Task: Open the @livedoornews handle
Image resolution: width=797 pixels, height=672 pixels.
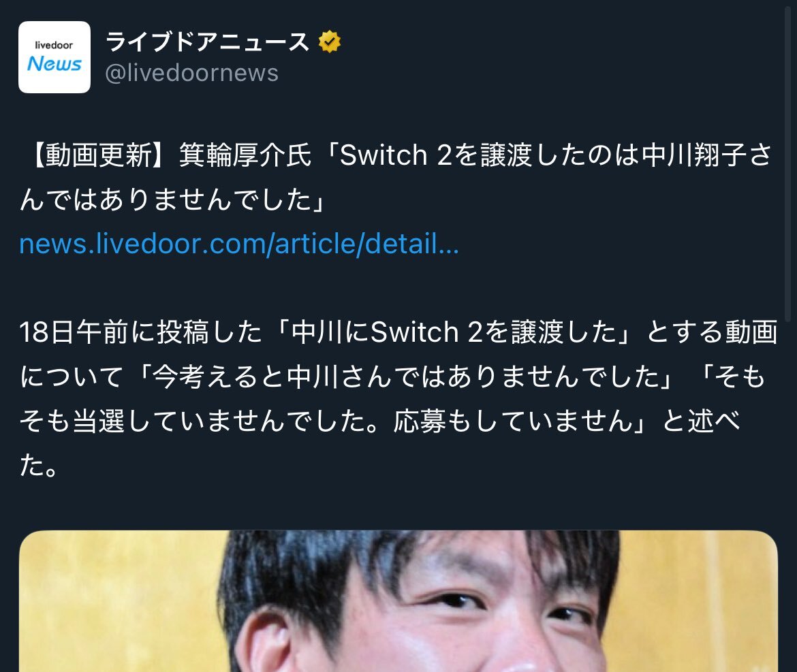Action: tap(191, 73)
